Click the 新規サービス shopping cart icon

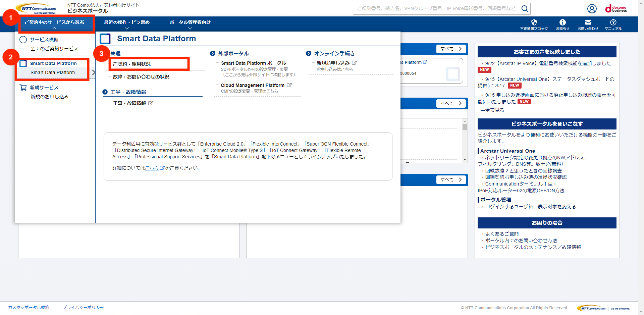(23, 88)
